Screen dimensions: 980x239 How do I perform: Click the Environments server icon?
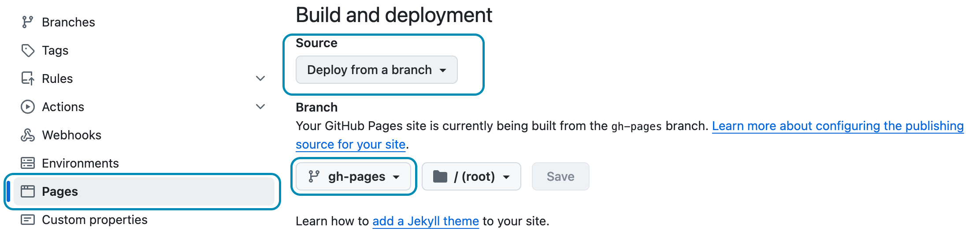coord(27,163)
